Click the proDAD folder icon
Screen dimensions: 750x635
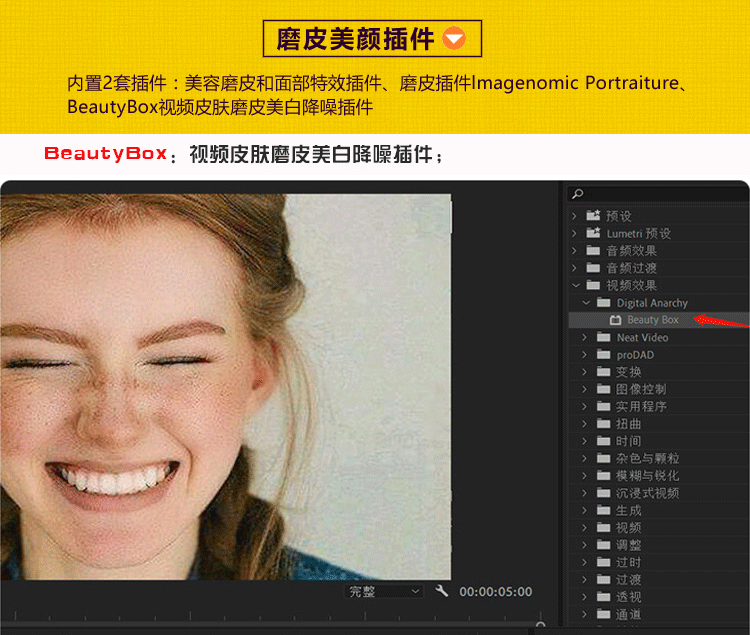pyautogui.click(x=604, y=355)
